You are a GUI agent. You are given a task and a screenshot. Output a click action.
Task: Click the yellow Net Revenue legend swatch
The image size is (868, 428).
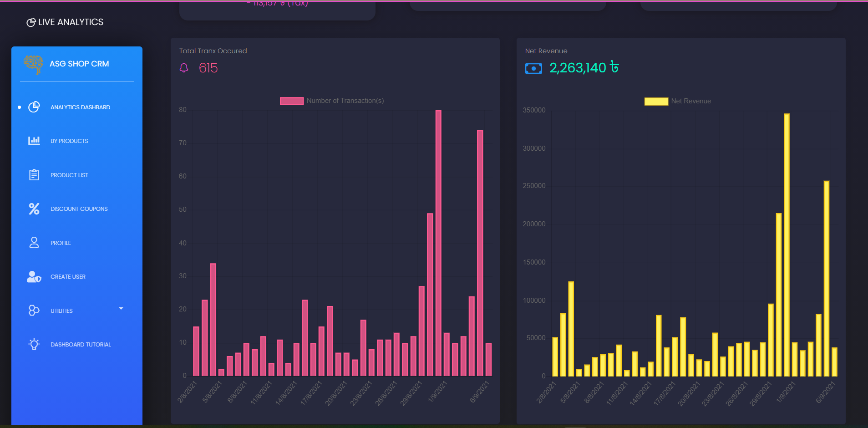point(656,101)
